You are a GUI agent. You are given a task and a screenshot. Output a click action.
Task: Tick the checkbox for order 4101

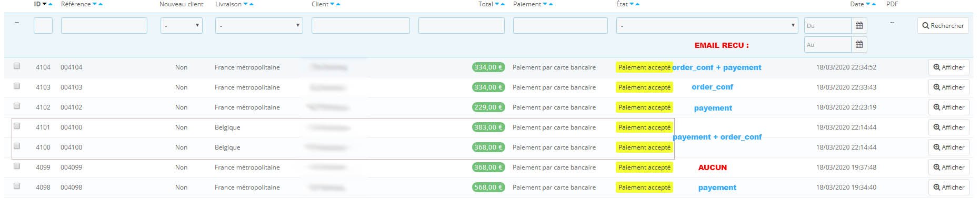click(17, 126)
